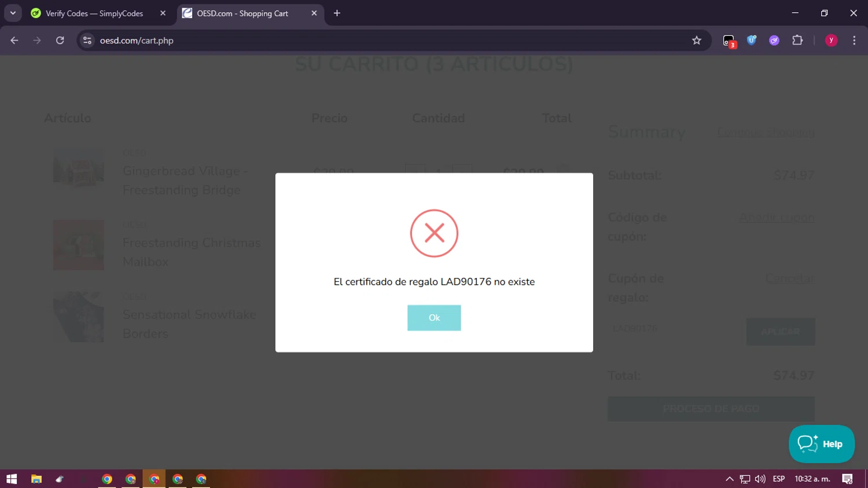This screenshot has width=868, height=488.
Task: Open the blue shield extension
Action: click(752, 41)
